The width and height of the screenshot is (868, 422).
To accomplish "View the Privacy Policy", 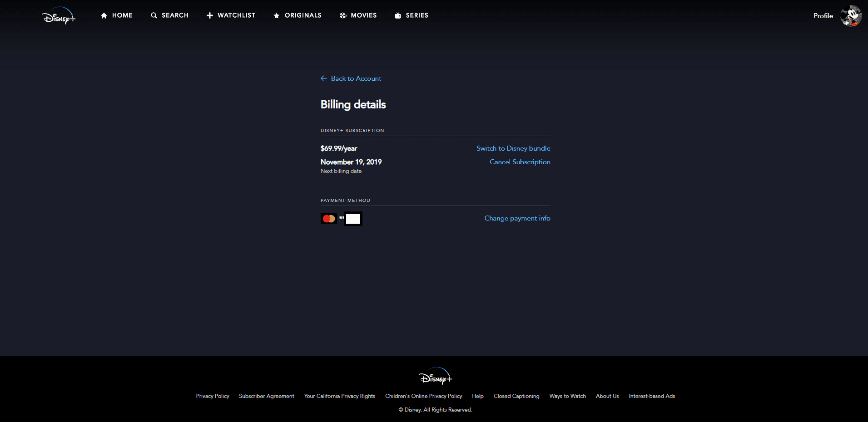I will point(212,396).
